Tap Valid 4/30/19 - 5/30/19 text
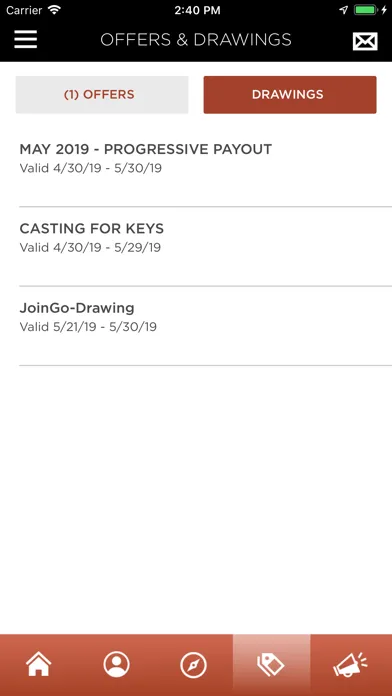The image size is (392, 696). coord(91,168)
